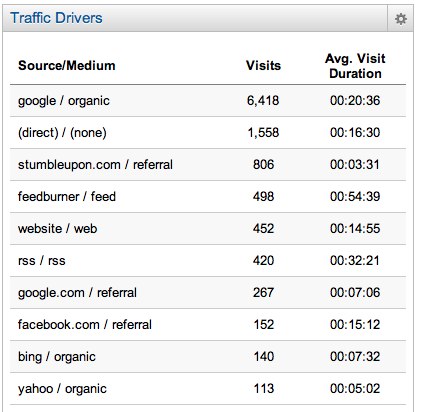The height and width of the screenshot is (412, 425).
Task: Click the 806 visits value for stumbleupon
Action: tap(263, 165)
